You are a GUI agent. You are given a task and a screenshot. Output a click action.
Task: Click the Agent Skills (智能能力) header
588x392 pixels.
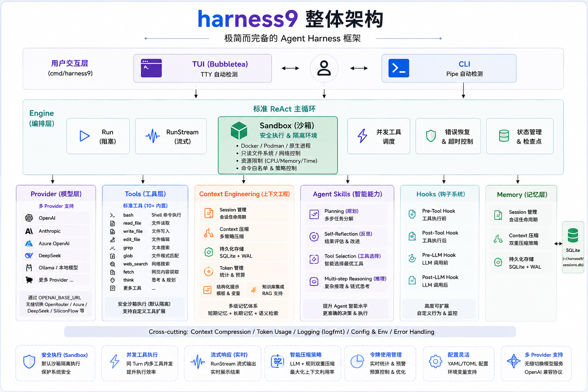click(x=347, y=194)
